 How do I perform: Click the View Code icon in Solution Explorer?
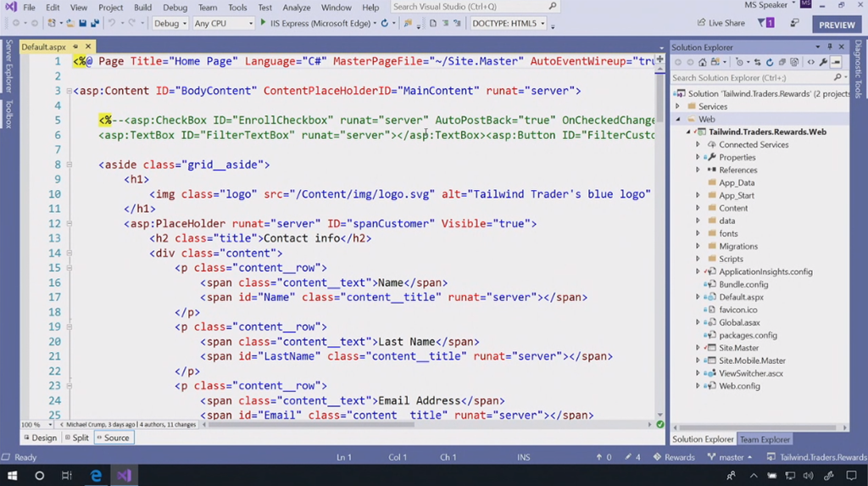810,62
